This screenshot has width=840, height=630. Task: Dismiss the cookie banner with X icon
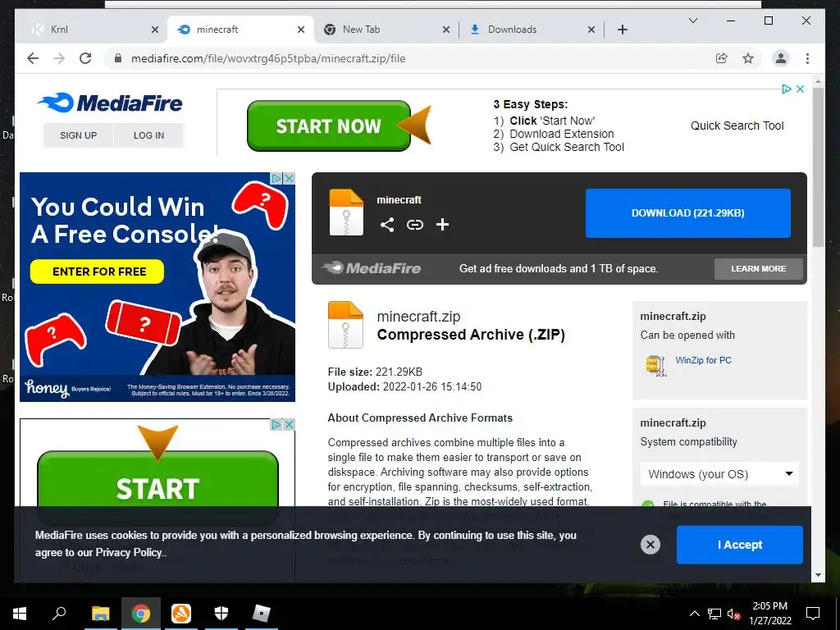tap(651, 545)
